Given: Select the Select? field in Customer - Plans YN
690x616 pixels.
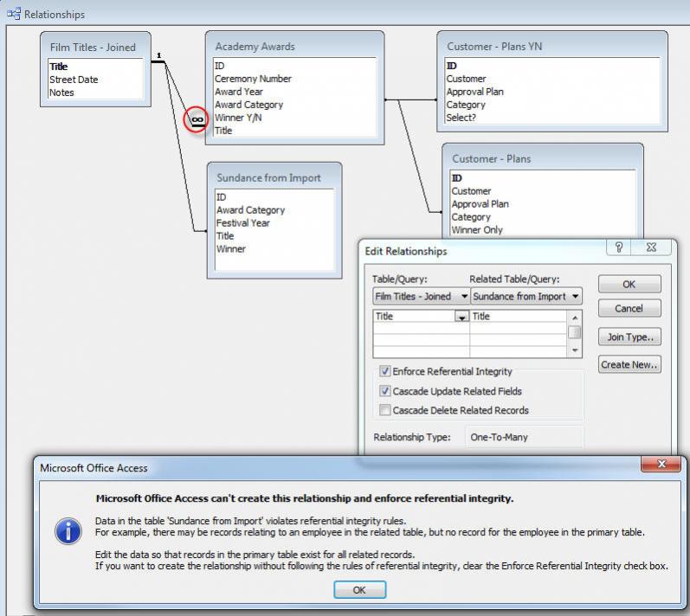Looking at the screenshot, I should [461, 118].
